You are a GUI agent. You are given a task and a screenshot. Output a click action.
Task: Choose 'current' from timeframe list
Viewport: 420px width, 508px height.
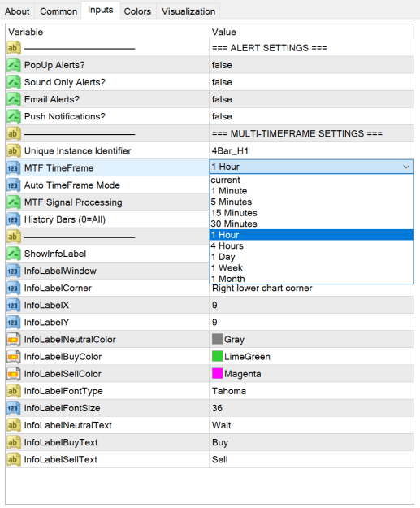[x=311, y=180]
